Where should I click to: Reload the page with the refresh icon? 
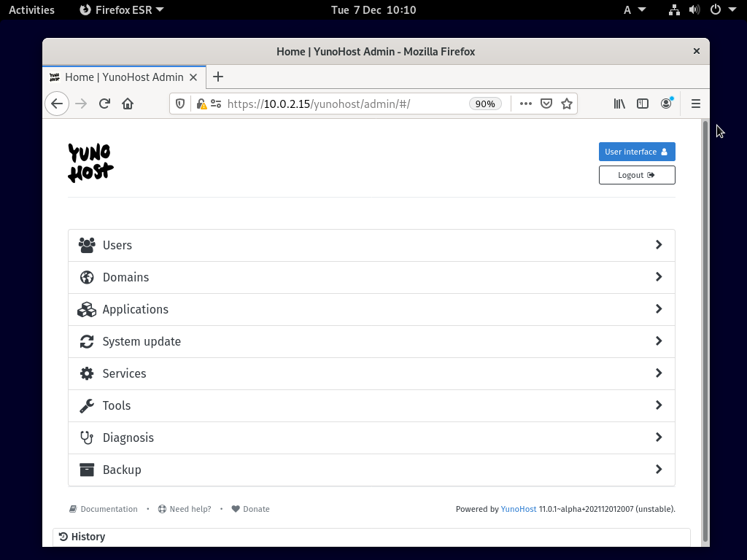point(104,104)
